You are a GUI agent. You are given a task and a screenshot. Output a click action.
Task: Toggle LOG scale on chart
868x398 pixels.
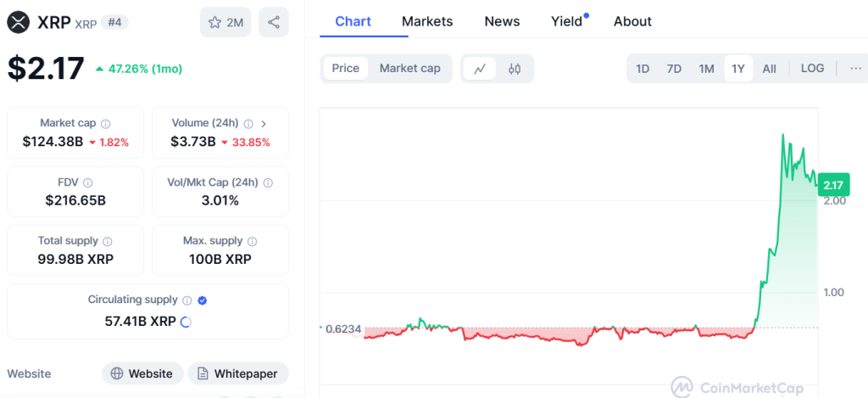(x=813, y=69)
